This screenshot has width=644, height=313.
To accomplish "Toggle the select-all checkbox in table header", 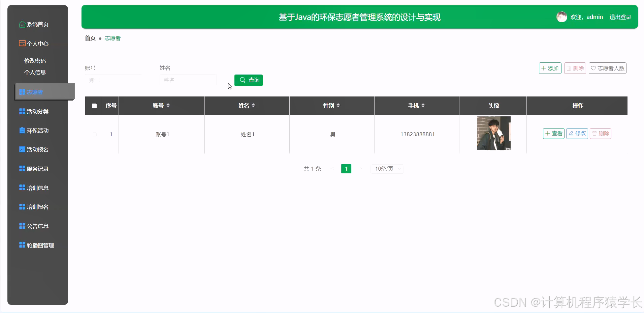I will [94, 106].
